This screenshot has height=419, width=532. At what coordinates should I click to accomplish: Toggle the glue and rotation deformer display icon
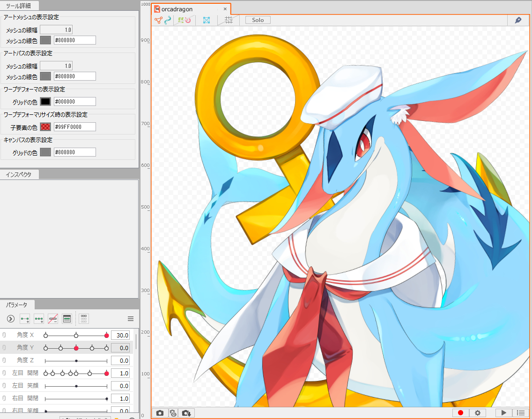tap(184, 20)
